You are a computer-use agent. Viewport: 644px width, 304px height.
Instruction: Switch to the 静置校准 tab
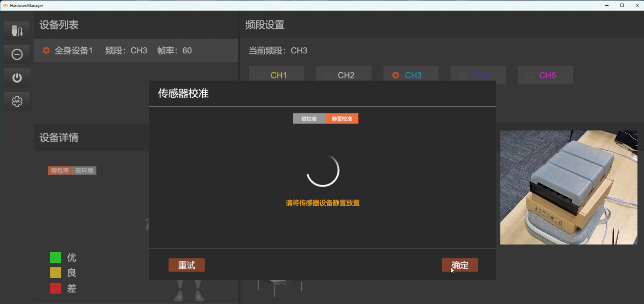point(342,119)
